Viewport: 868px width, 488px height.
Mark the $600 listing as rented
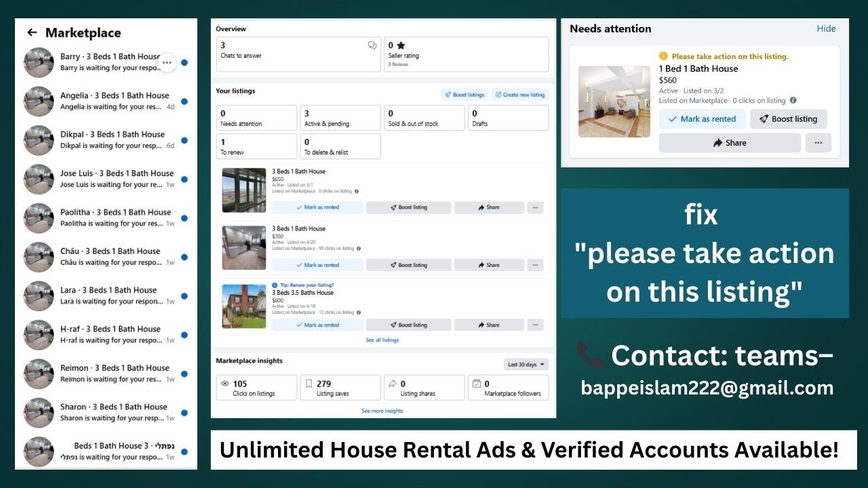click(x=317, y=325)
